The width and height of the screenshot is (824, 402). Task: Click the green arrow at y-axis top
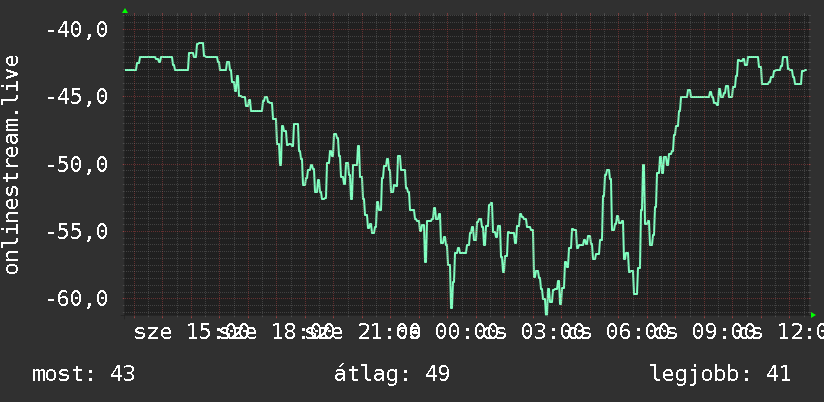[x=125, y=11]
